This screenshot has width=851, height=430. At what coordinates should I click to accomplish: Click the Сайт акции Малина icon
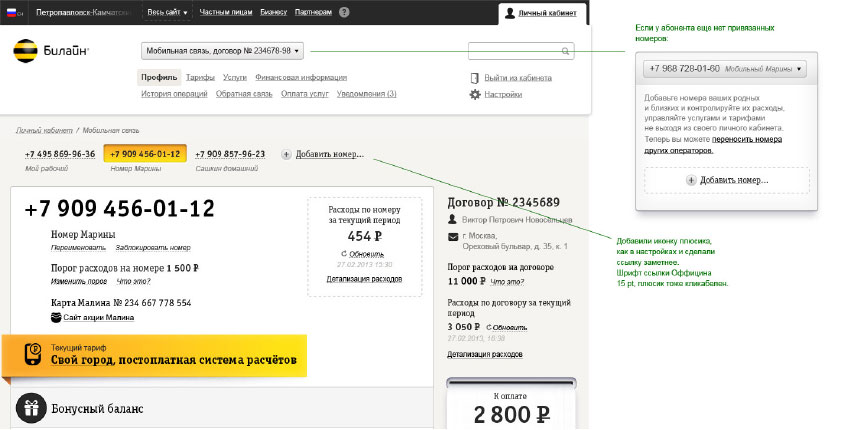pyautogui.click(x=55, y=316)
